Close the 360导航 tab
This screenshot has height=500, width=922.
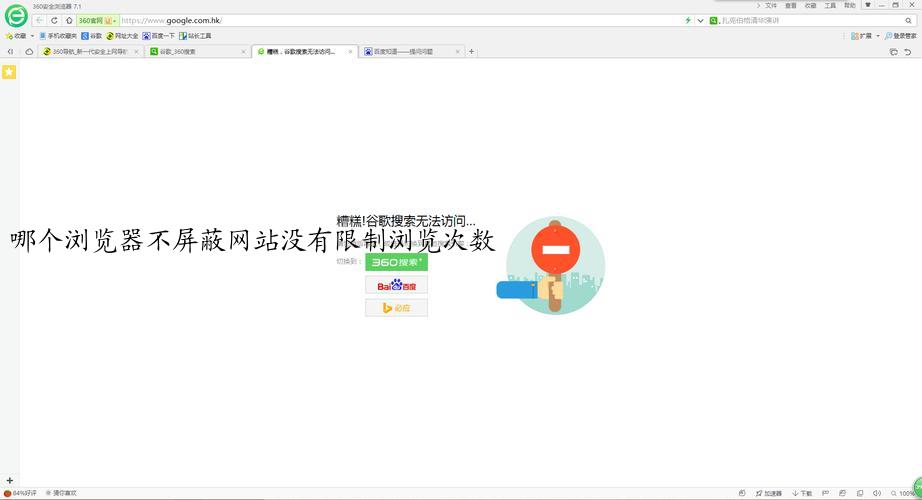click(136, 52)
